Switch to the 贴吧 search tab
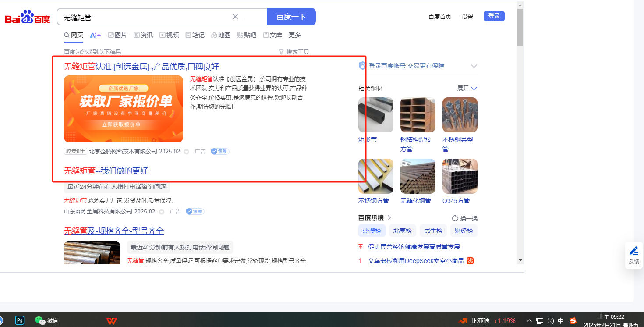The height and width of the screenshot is (327, 644). [247, 35]
